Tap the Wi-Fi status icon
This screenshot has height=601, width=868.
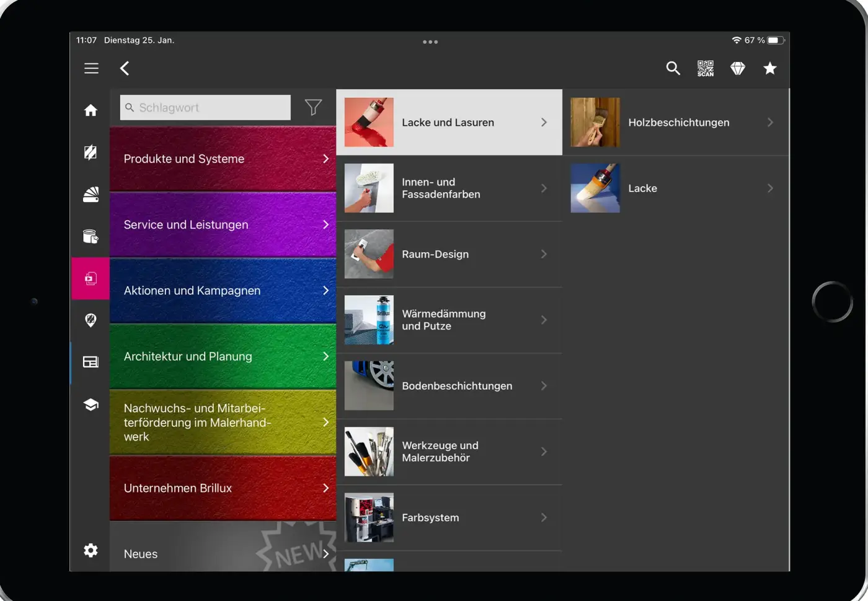[737, 40]
